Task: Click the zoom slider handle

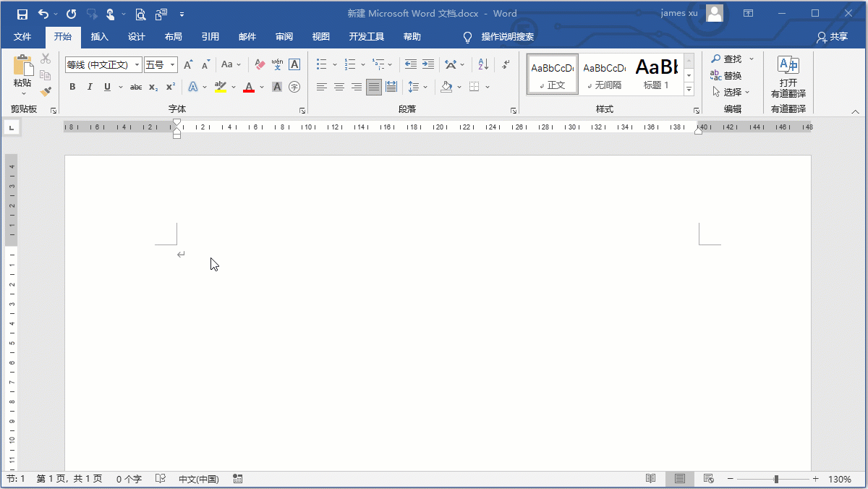Action: point(777,479)
